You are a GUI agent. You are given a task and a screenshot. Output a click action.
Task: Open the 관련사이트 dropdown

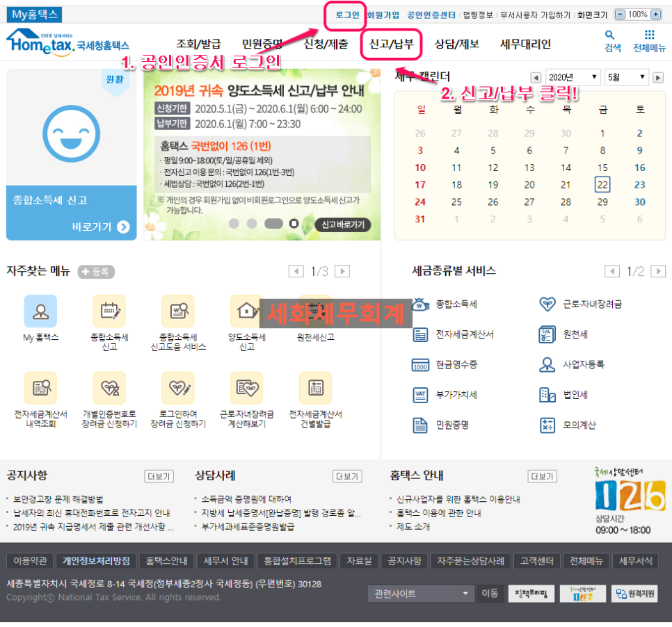click(420, 594)
